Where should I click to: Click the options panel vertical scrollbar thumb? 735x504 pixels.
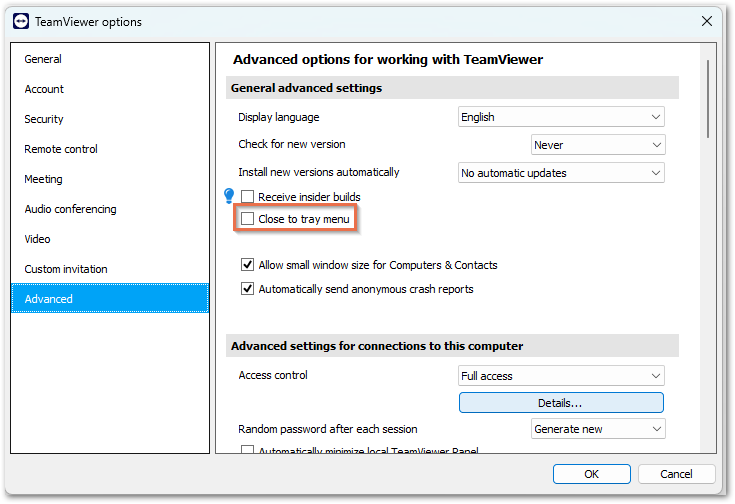[708, 98]
